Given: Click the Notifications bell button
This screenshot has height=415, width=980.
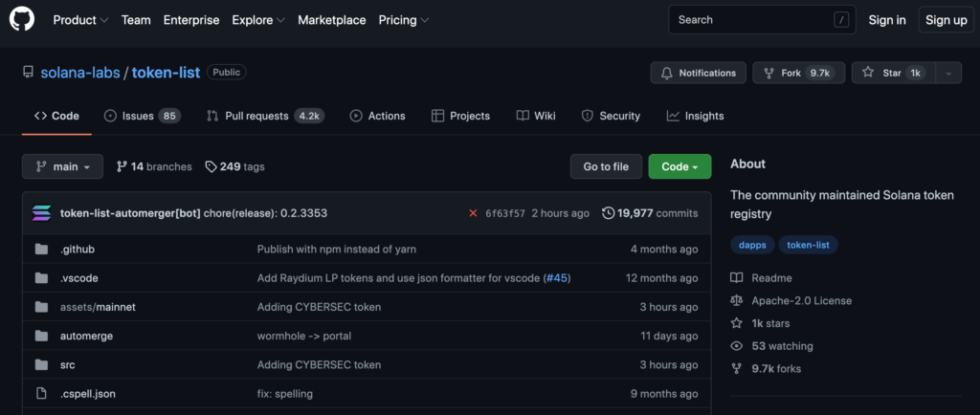Looking at the screenshot, I should click(698, 73).
